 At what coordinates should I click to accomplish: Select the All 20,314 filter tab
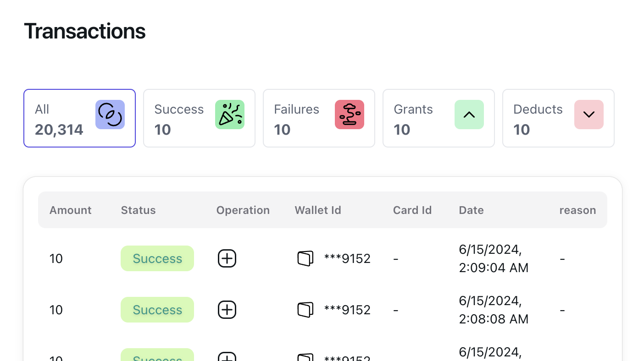pyautogui.click(x=79, y=118)
